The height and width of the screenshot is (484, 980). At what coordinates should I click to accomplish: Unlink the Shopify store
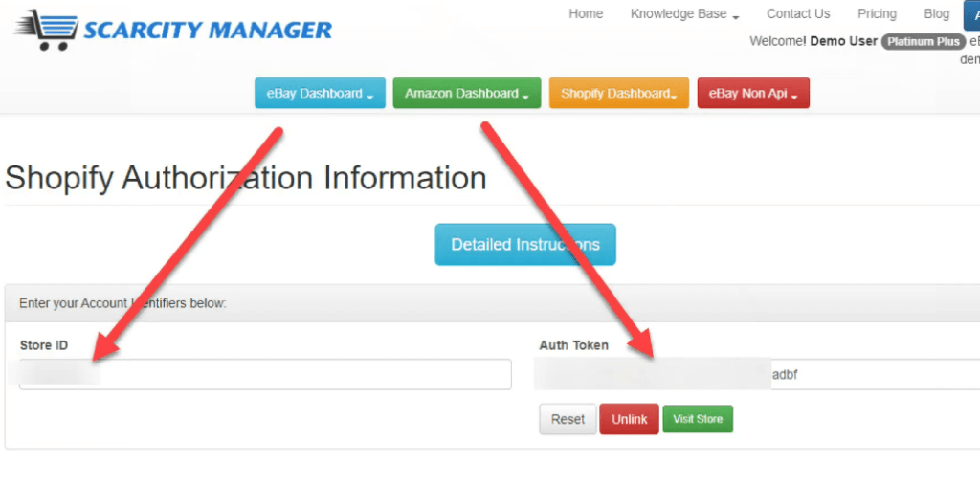pos(629,419)
